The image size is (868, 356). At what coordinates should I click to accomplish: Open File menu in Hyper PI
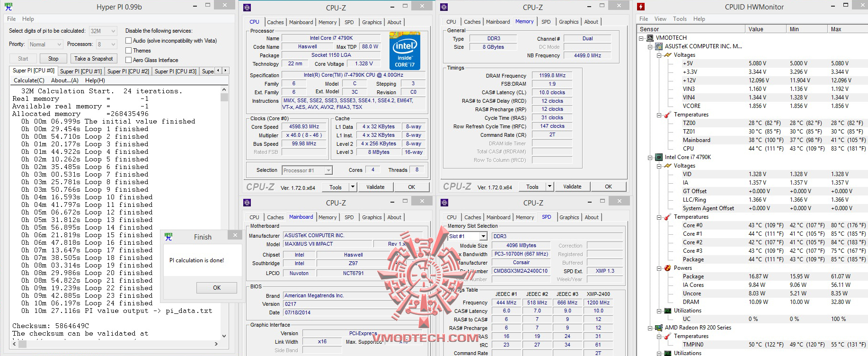11,19
